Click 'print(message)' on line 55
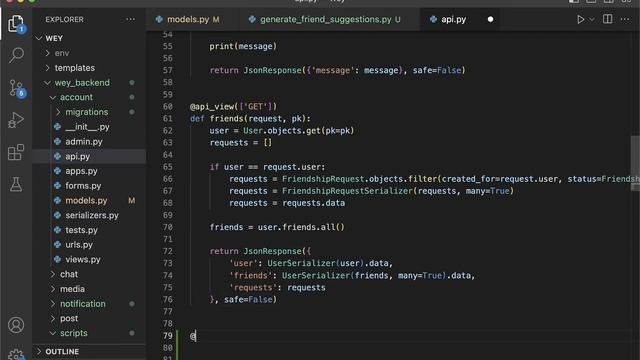This screenshot has height=360, width=640. tap(243, 47)
